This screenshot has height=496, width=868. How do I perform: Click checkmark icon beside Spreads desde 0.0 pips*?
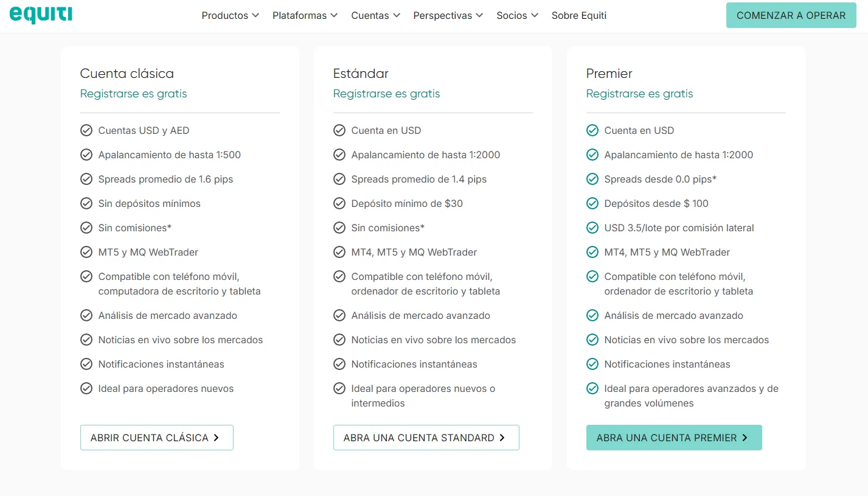click(592, 179)
